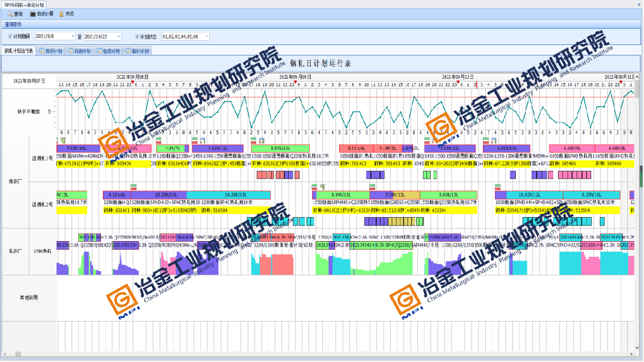Open the 轧钢计划 tab
The image size is (644, 362).
click(x=80, y=51)
